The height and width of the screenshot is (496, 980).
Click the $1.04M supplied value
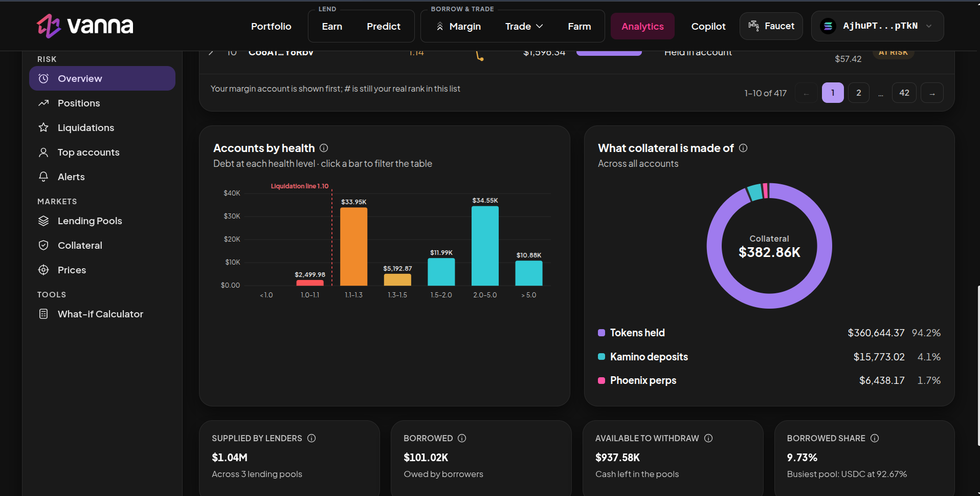(230, 458)
